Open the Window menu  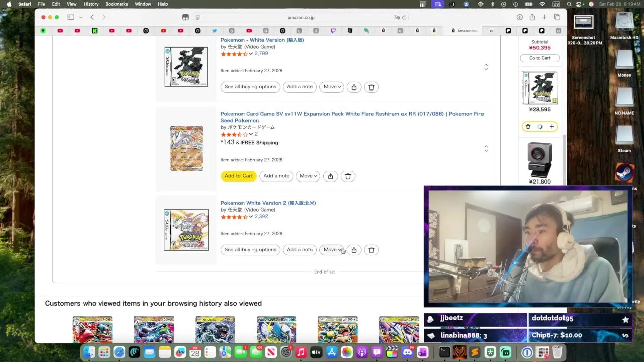pyautogui.click(x=143, y=4)
